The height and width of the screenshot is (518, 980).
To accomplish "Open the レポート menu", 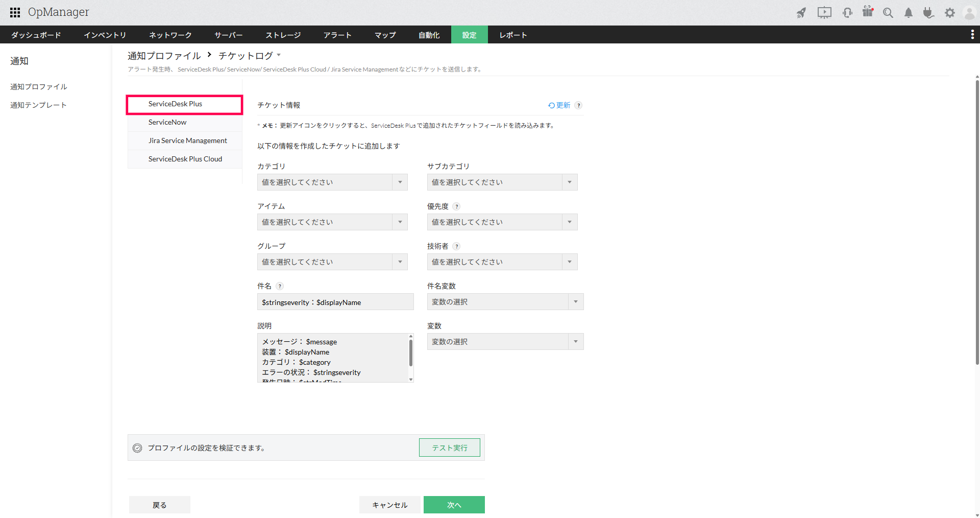I will (513, 35).
